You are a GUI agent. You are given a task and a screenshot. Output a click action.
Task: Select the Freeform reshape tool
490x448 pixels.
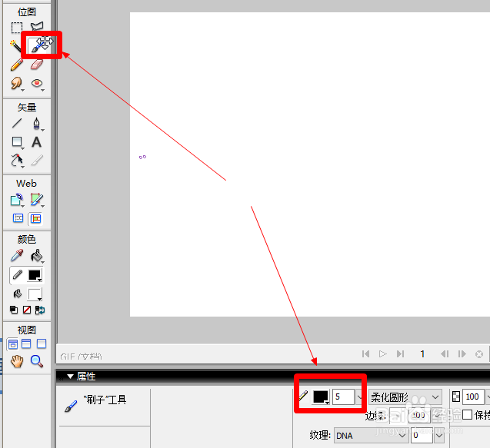(17, 161)
